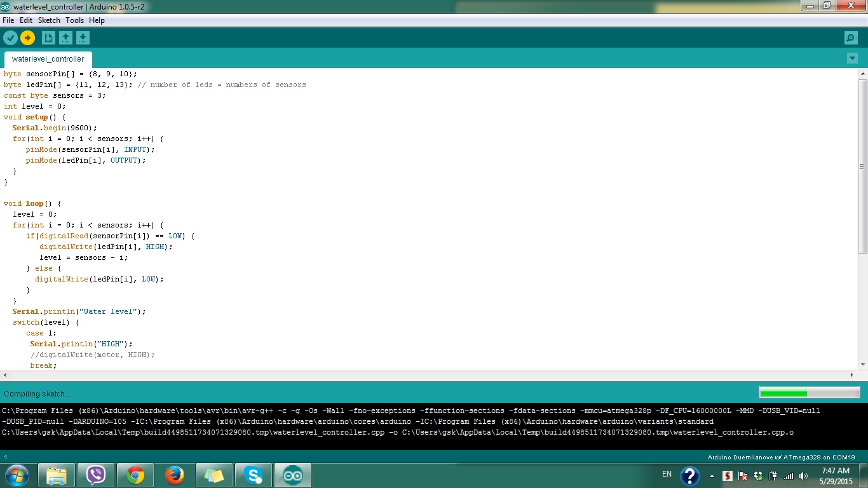Screen dimensions: 868x488
Task: Create a new sketch with New icon
Action: [x=48, y=38]
